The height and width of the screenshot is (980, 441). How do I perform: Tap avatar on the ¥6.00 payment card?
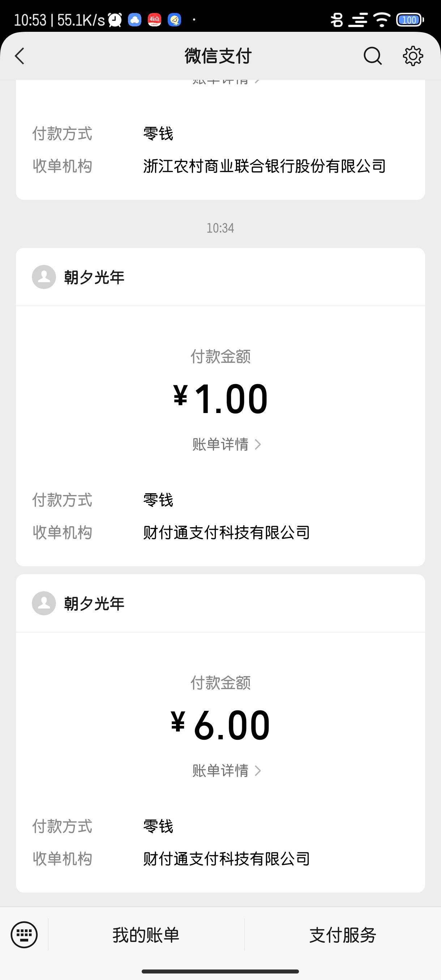pyautogui.click(x=44, y=603)
